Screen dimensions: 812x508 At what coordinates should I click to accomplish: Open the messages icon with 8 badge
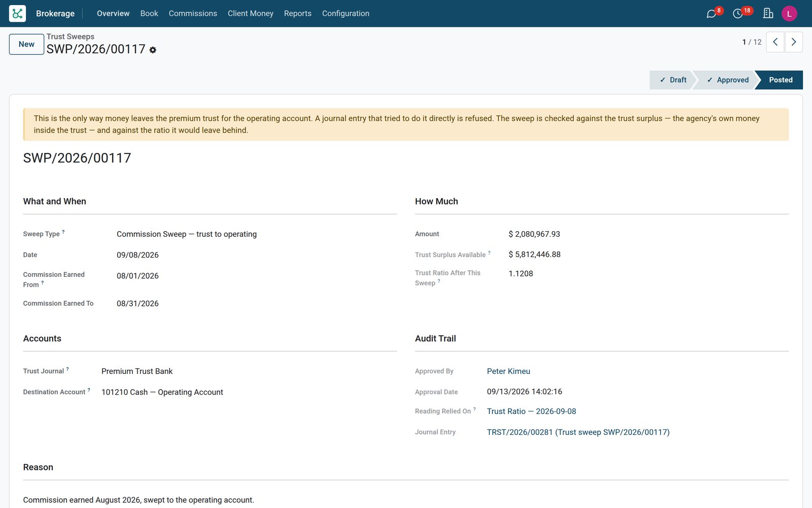click(712, 14)
